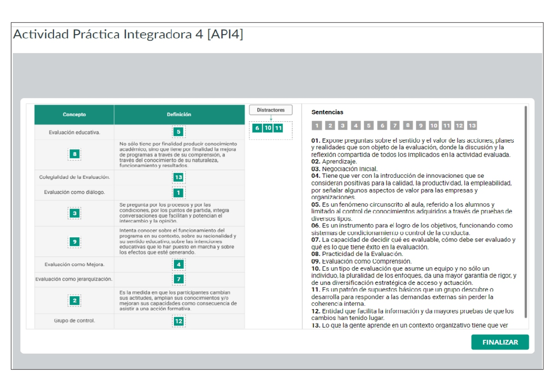Viewport: 554px width, 392px height.
Task: Click the Distractores header label
Action: point(271,110)
